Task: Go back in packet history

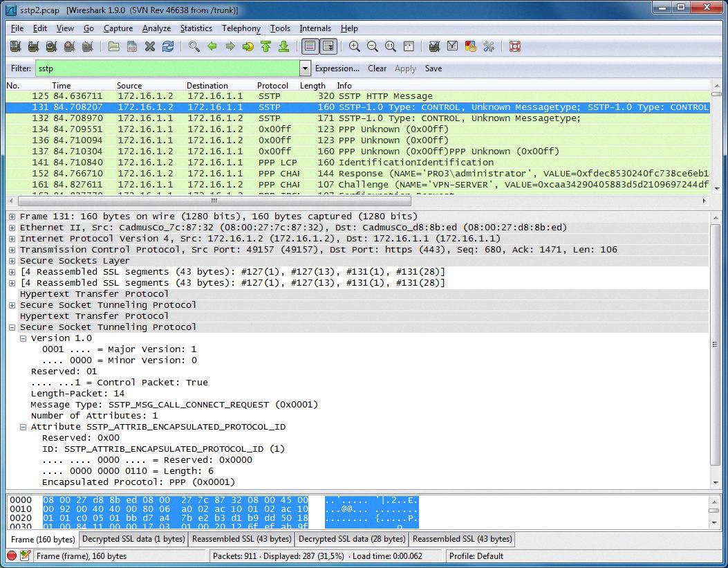Action: point(212,46)
